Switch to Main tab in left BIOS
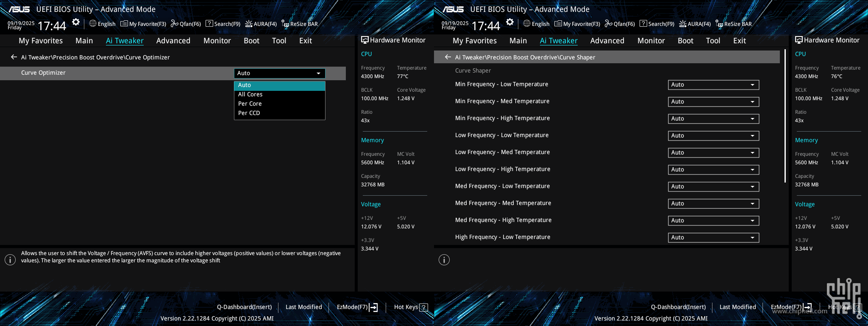 tap(84, 41)
